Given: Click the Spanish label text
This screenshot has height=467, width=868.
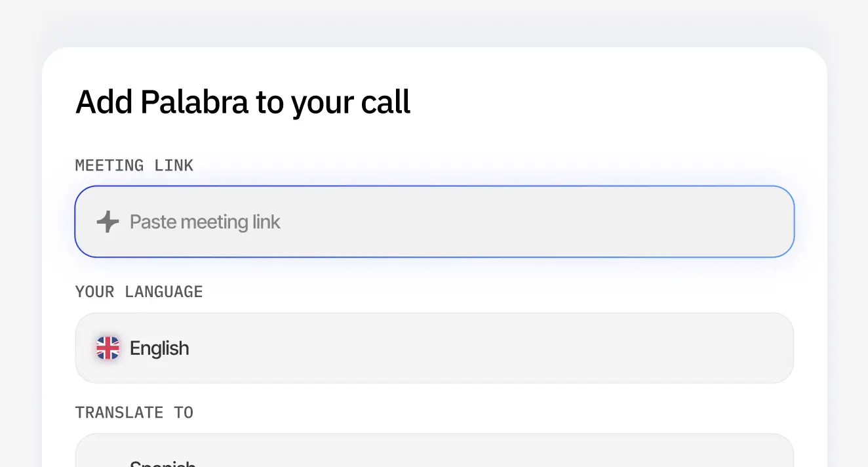Looking at the screenshot, I should point(163,461).
